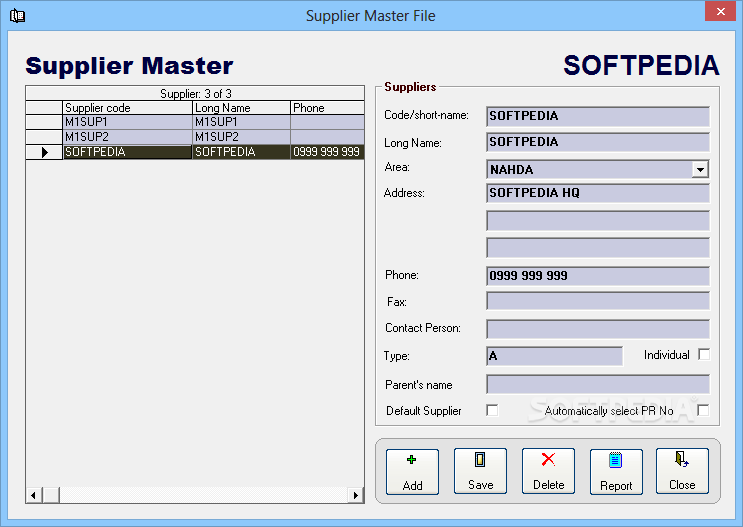743x527 pixels.
Task: Click the M1SUP1 Long Name cell
Action: pyautogui.click(x=241, y=122)
